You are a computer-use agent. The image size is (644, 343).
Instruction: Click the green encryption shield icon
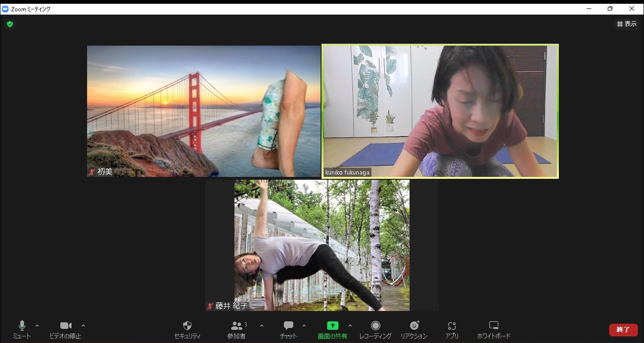[10, 24]
